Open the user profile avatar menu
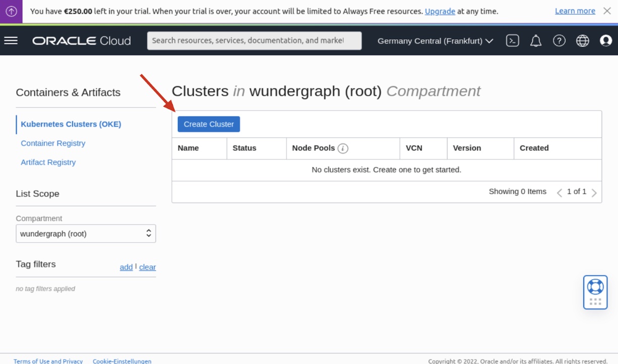618x364 pixels. tap(606, 41)
